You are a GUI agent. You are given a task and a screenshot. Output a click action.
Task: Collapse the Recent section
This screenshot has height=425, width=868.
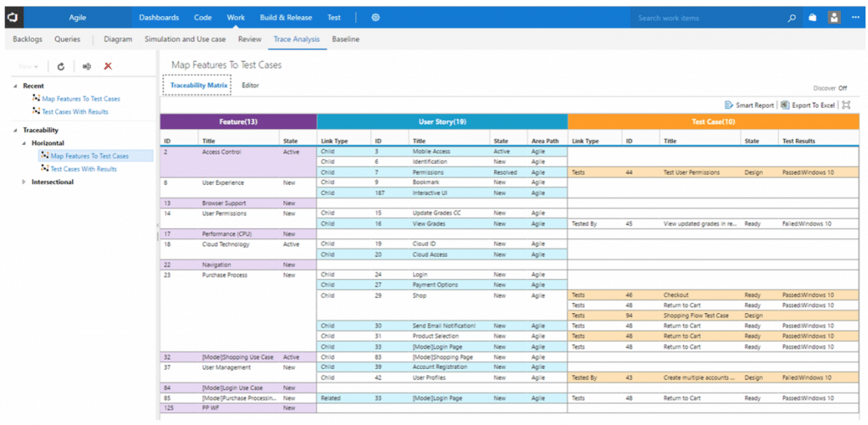15,86
